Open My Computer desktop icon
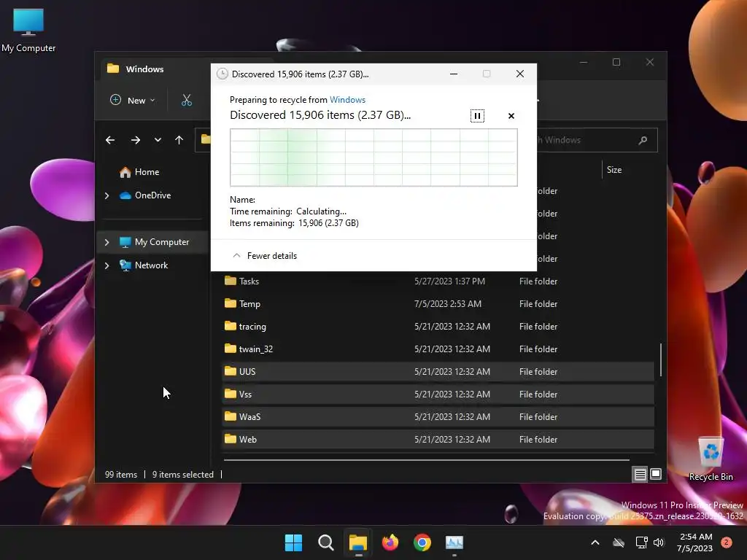The height and width of the screenshot is (560, 747). (x=28, y=31)
